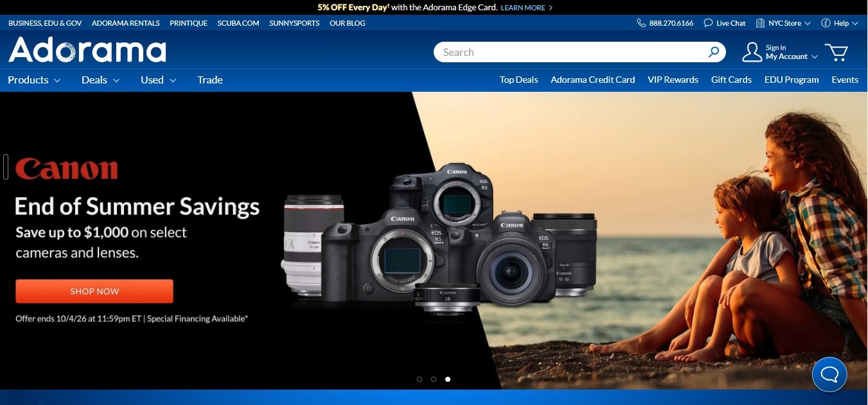Expand the Products dropdown menu
Viewport: 868px width, 405px height.
(34, 80)
